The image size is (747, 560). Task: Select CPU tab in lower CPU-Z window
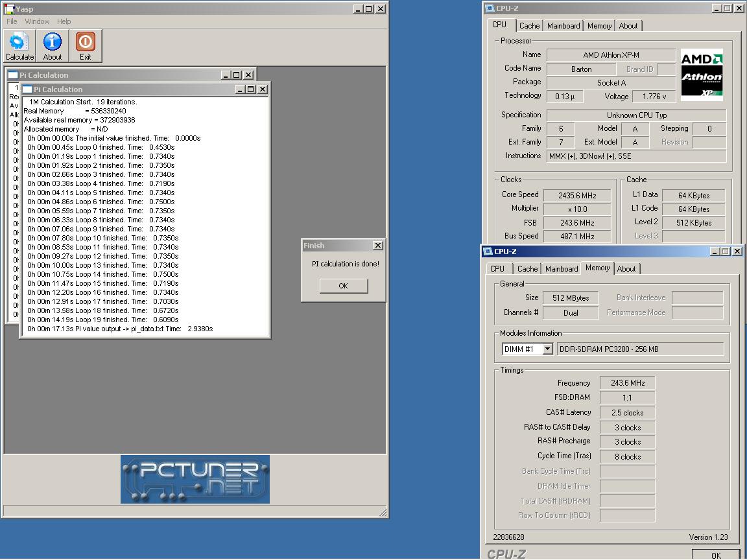coord(497,268)
